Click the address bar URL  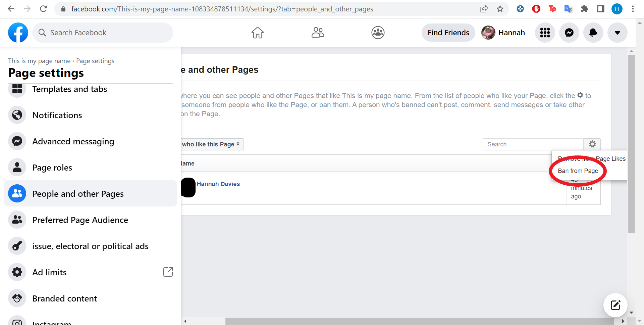pyautogui.click(x=222, y=9)
